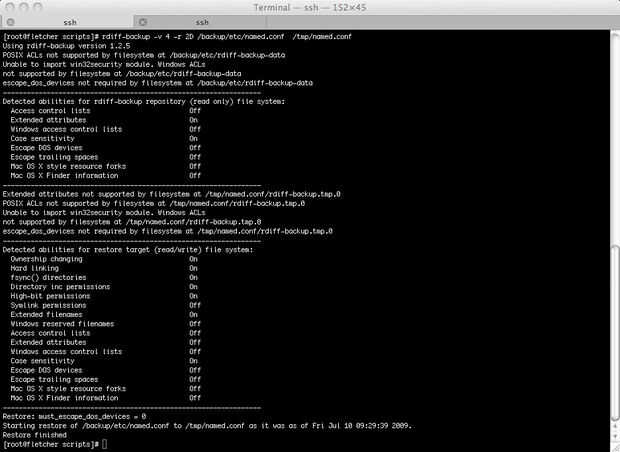Click the scroll up arrow at the scrollbar bottom
Screen dimensions: 620x452
[615, 426]
